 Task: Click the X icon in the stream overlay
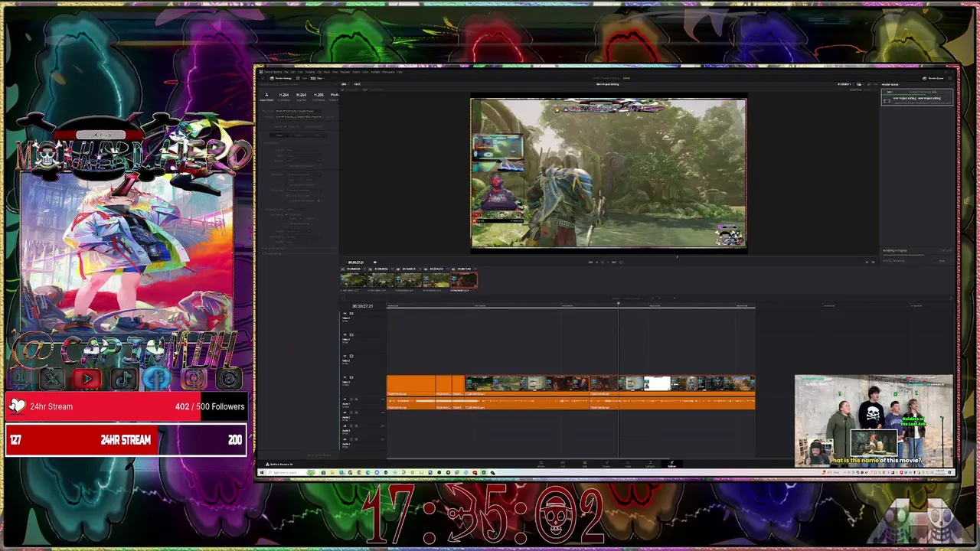[51, 378]
